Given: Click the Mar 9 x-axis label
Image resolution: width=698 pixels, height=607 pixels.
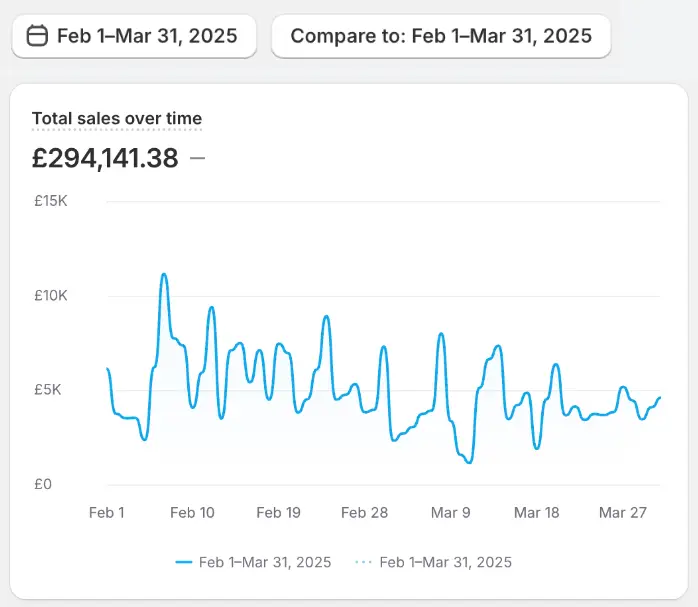Looking at the screenshot, I should point(450,513).
